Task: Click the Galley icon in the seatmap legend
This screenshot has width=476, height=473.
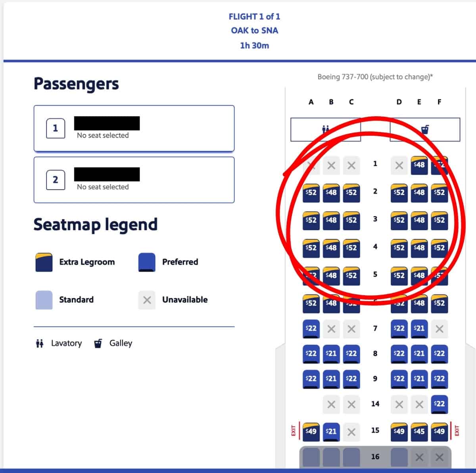Action: click(x=97, y=343)
